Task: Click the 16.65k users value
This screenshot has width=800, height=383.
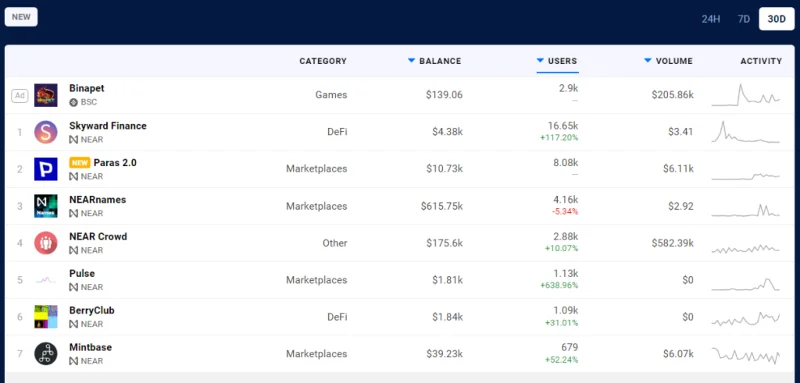Action: click(562, 126)
